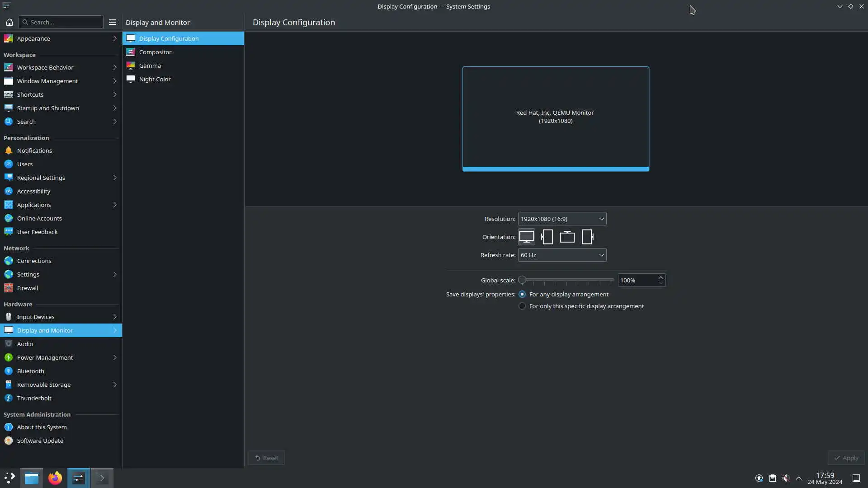Click the Apply button
The image size is (868, 488).
pyautogui.click(x=846, y=458)
